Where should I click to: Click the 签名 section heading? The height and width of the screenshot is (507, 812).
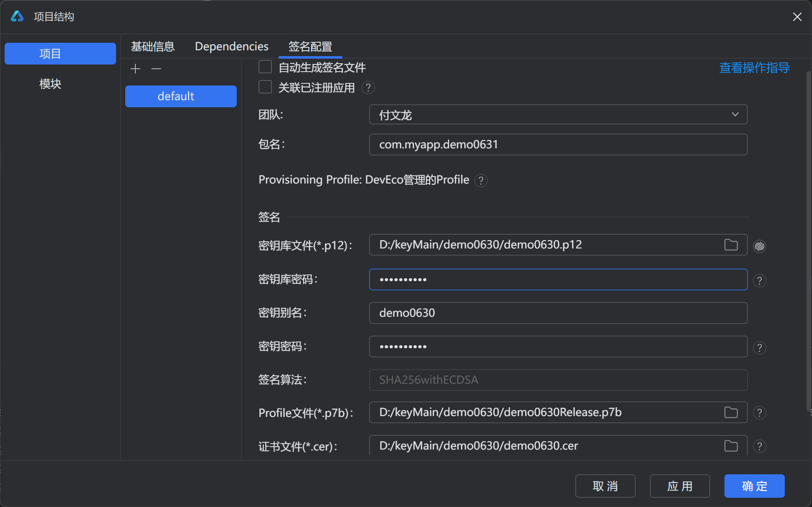tap(269, 217)
